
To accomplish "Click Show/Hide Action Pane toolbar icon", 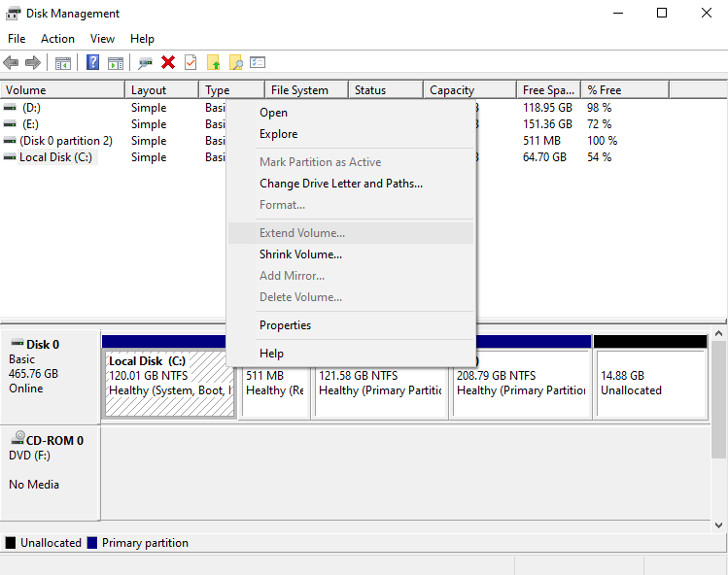I will click(x=116, y=63).
